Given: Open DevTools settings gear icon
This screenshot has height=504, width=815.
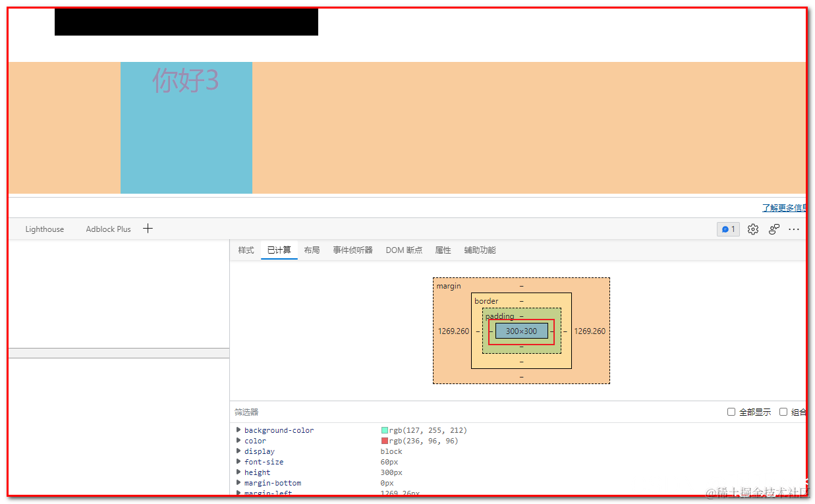Looking at the screenshot, I should pyautogui.click(x=752, y=229).
